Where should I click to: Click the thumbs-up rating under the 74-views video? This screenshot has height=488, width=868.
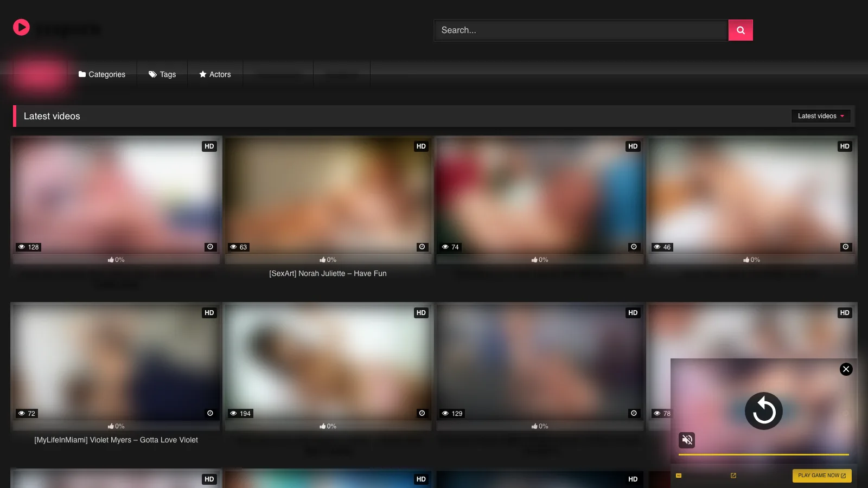(540, 260)
